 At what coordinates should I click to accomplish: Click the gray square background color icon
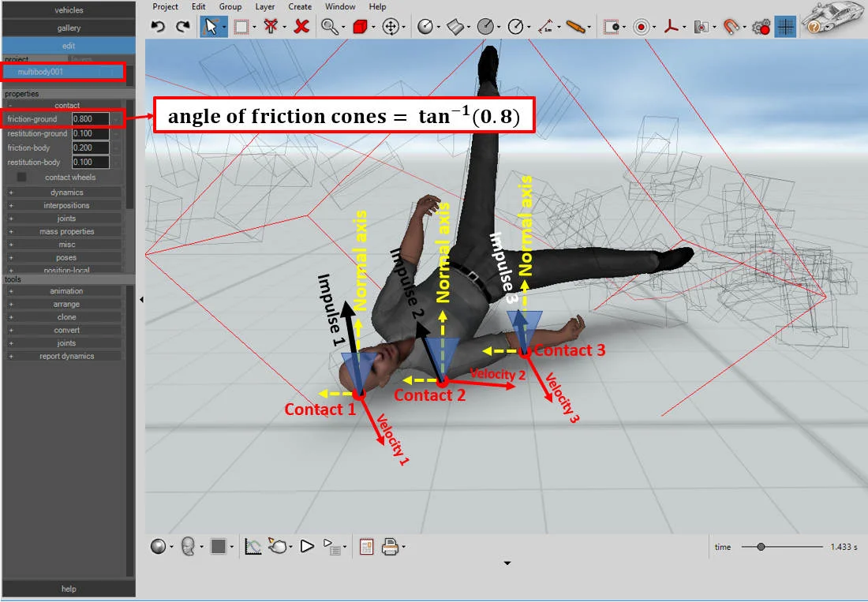click(218, 547)
